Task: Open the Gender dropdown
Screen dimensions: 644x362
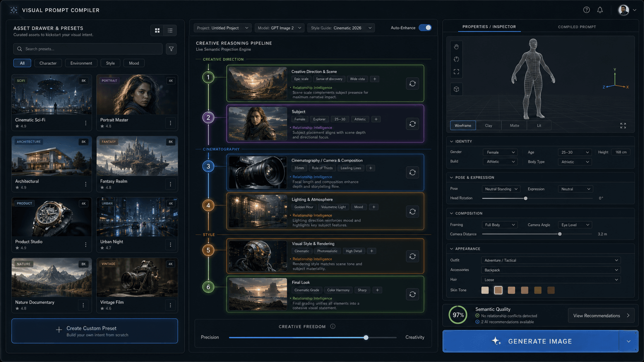Action: [500, 152]
